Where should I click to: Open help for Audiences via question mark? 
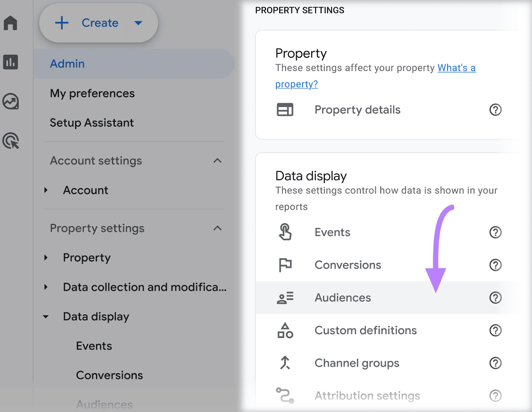click(x=495, y=298)
